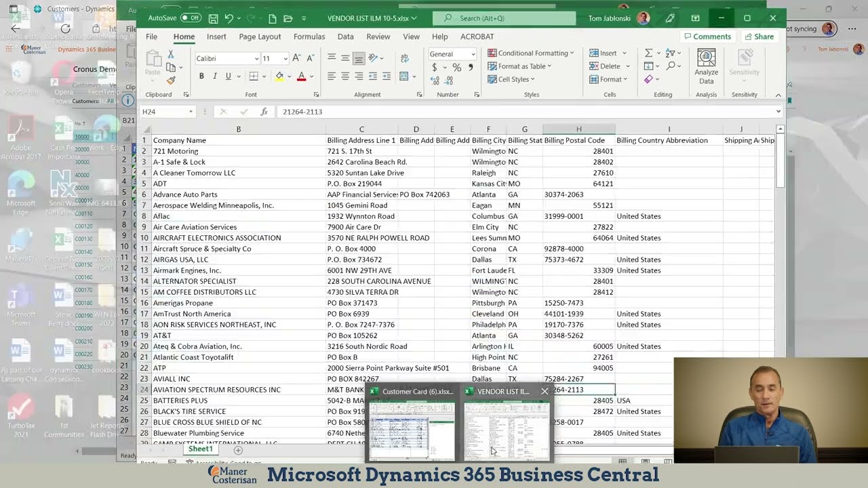Apply Underline formatting

pos(228,77)
